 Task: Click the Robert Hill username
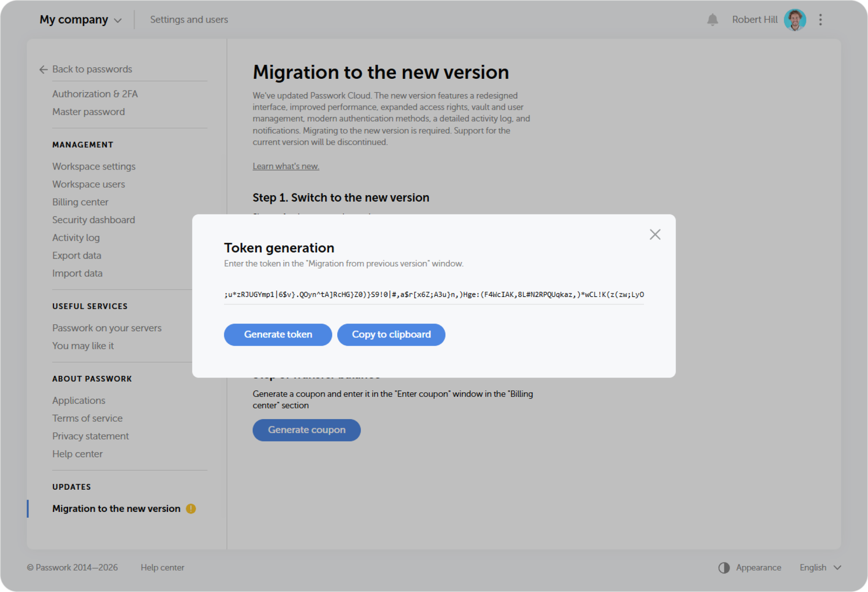point(754,19)
